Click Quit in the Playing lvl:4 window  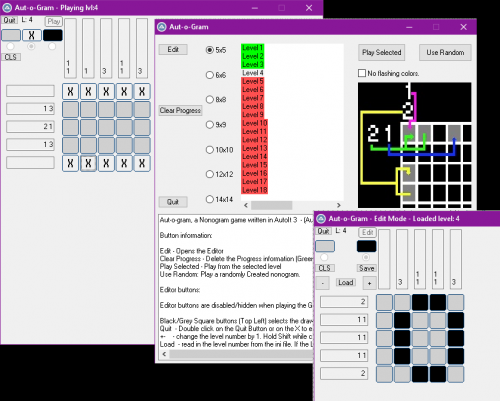coord(9,20)
